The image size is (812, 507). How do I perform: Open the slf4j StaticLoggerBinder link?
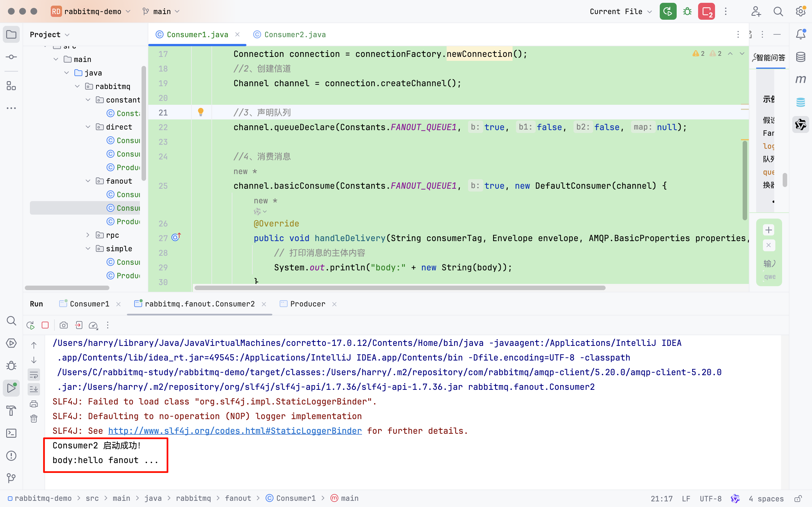coord(235,431)
